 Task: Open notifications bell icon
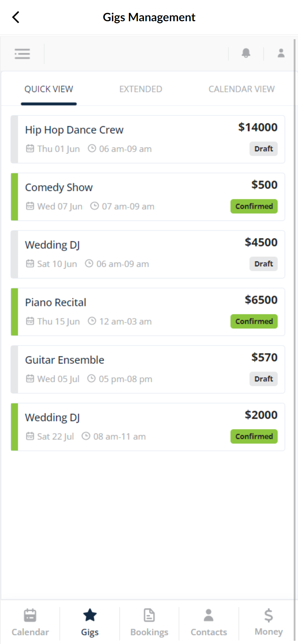click(x=246, y=53)
